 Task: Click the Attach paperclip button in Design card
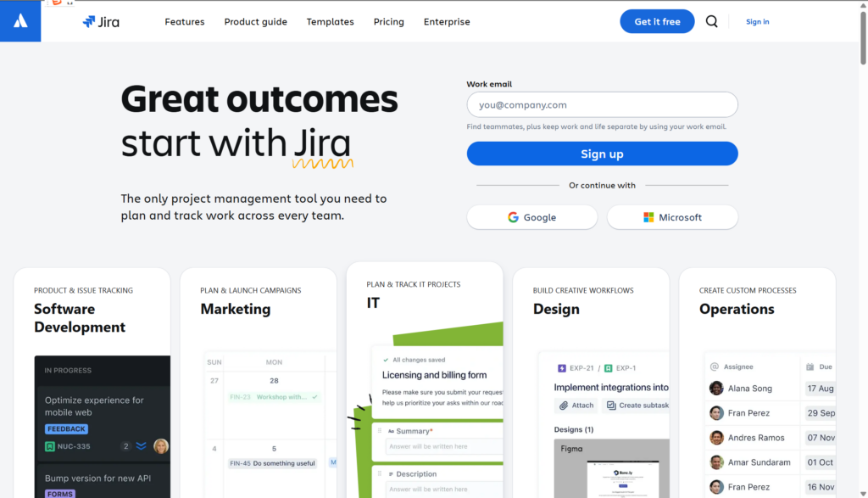tap(576, 406)
